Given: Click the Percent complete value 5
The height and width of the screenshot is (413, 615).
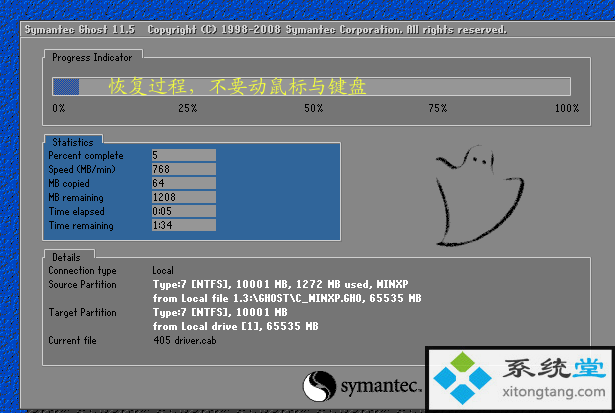Looking at the screenshot, I should click(x=184, y=155).
